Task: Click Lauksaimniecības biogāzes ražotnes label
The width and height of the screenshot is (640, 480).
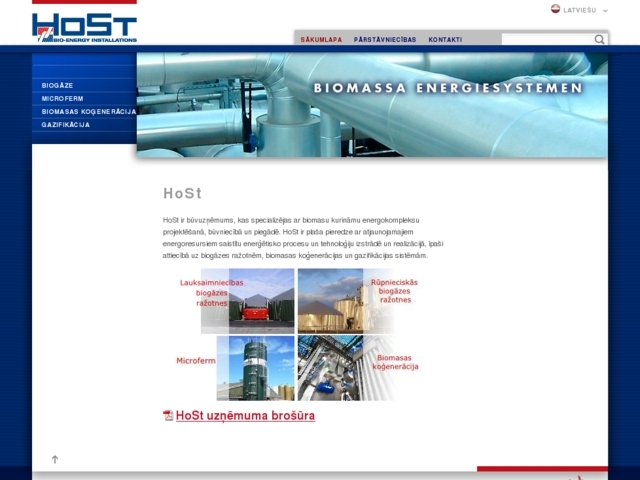Action: click(211, 293)
